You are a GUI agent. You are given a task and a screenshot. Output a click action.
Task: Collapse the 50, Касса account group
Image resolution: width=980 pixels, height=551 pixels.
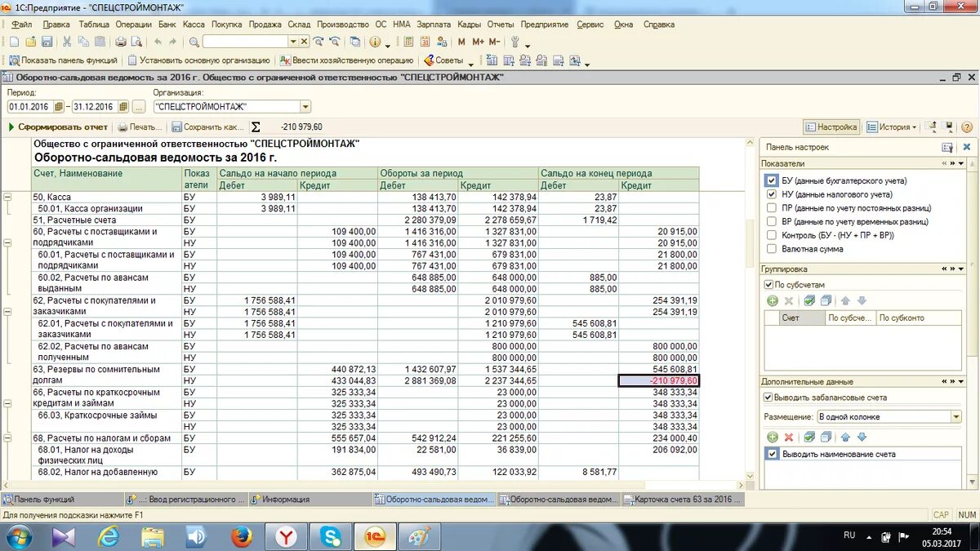tap(7, 198)
